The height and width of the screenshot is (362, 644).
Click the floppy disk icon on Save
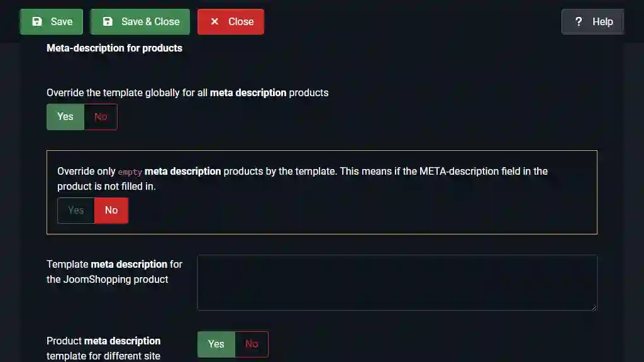(x=37, y=21)
